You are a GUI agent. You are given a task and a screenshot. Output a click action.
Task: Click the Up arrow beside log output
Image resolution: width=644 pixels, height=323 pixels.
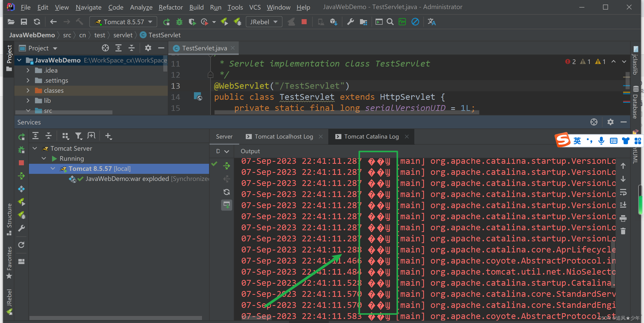[x=623, y=166]
